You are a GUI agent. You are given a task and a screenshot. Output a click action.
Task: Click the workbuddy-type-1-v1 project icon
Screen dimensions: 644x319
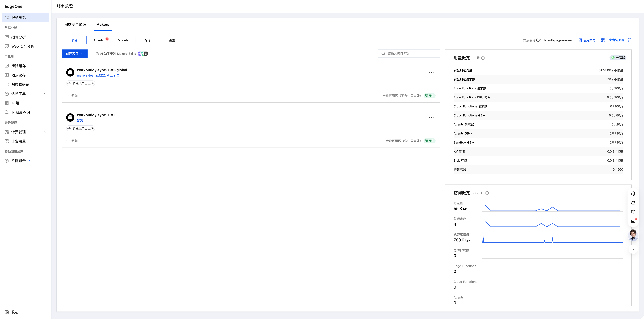click(x=70, y=117)
